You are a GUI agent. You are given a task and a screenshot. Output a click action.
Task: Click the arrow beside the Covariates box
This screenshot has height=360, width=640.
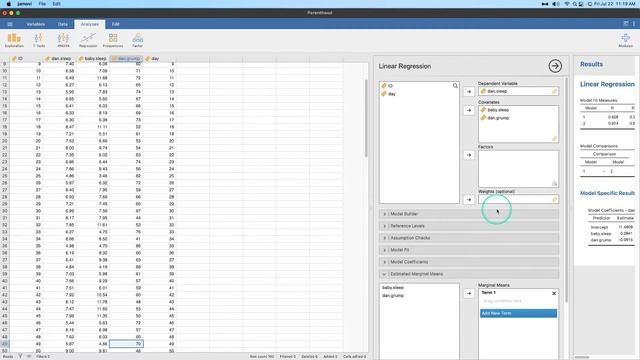[469, 110]
